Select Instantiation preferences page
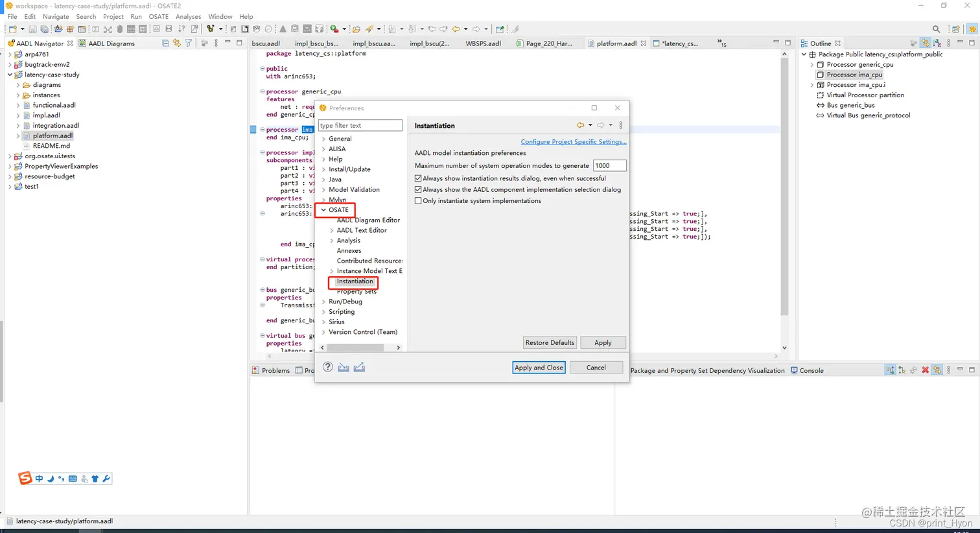Image resolution: width=980 pixels, height=533 pixels. [x=355, y=281]
